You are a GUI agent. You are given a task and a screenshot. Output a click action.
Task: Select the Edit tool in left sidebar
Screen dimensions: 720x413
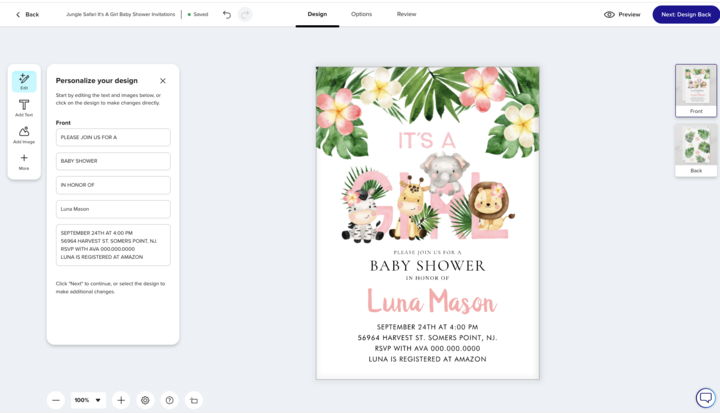[24, 81]
